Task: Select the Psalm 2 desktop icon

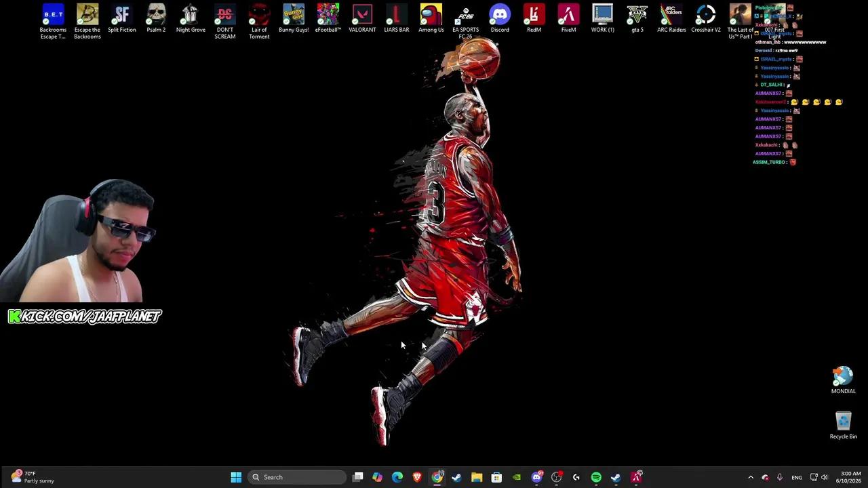Action: (156, 18)
